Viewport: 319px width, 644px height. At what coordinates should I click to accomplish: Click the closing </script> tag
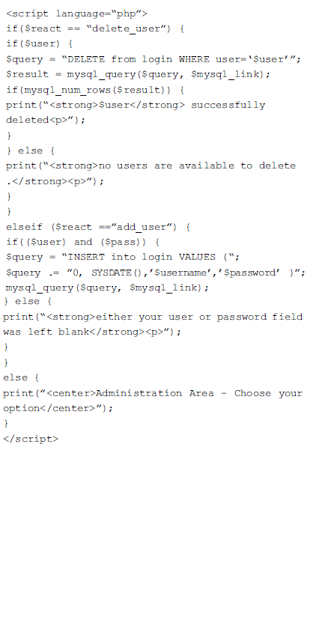pyautogui.click(x=31, y=439)
